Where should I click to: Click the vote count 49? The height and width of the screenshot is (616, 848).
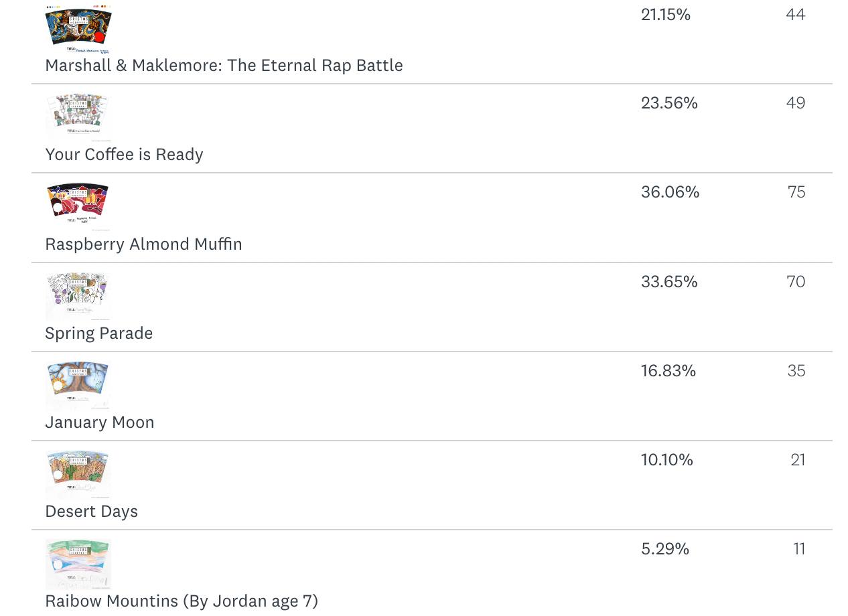coord(796,103)
